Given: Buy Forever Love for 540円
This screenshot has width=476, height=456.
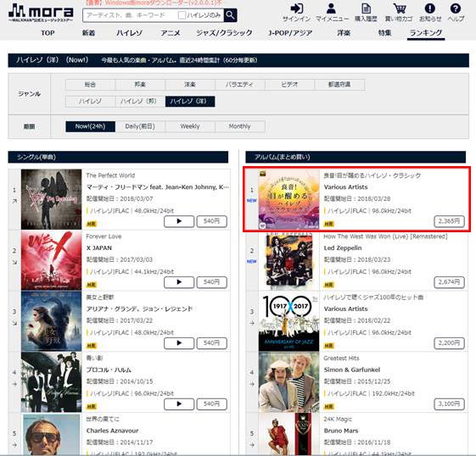Looking at the screenshot, I should point(211,282).
